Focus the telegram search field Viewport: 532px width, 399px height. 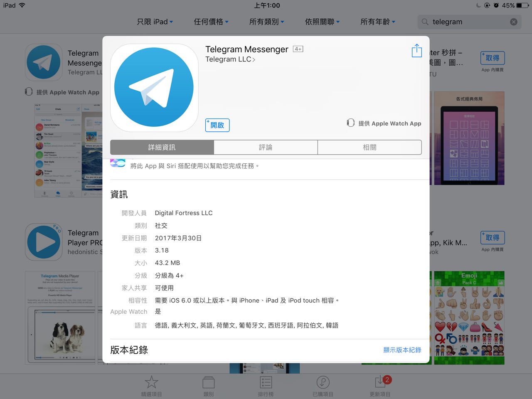pyautogui.click(x=470, y=22)
